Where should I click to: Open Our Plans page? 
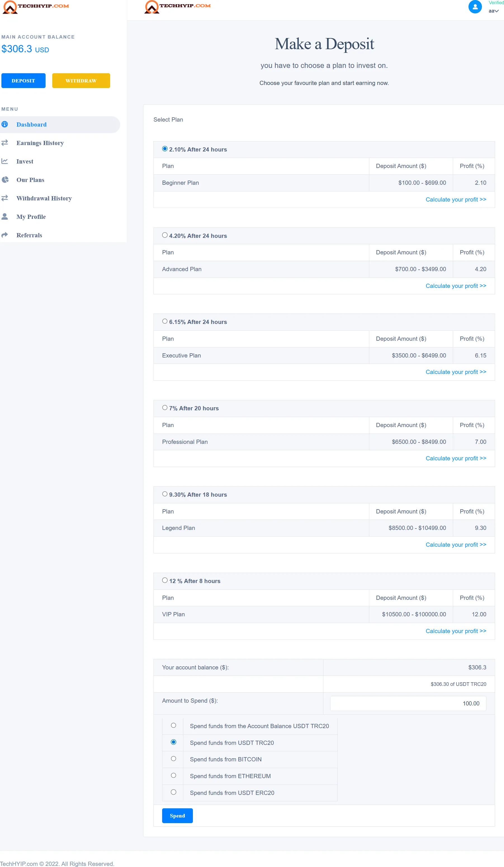click(30, 180)
